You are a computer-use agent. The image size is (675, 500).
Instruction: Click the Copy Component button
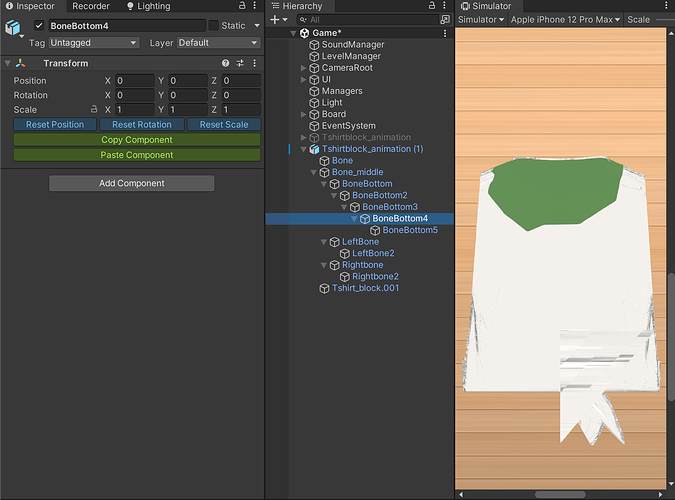pos(137,140)
